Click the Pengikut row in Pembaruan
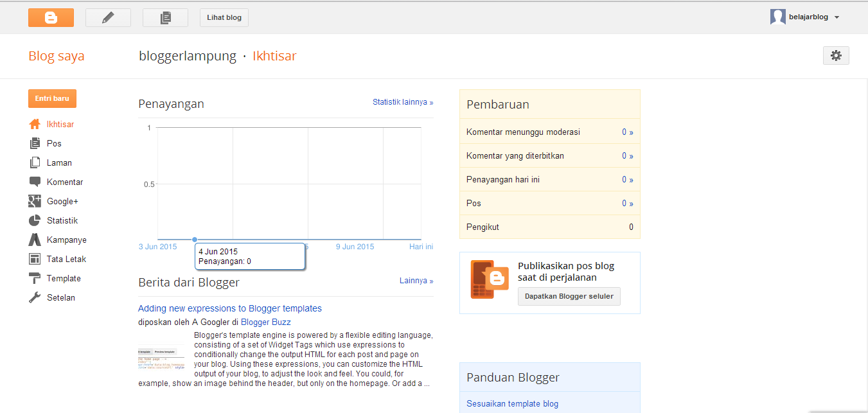 point(550,227)
